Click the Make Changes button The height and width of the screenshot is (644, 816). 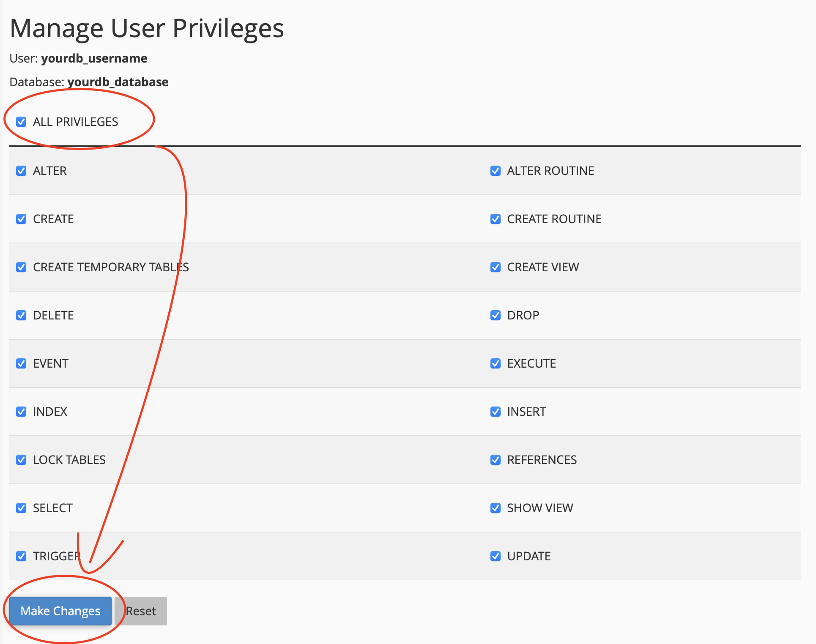tap(60, 611)
